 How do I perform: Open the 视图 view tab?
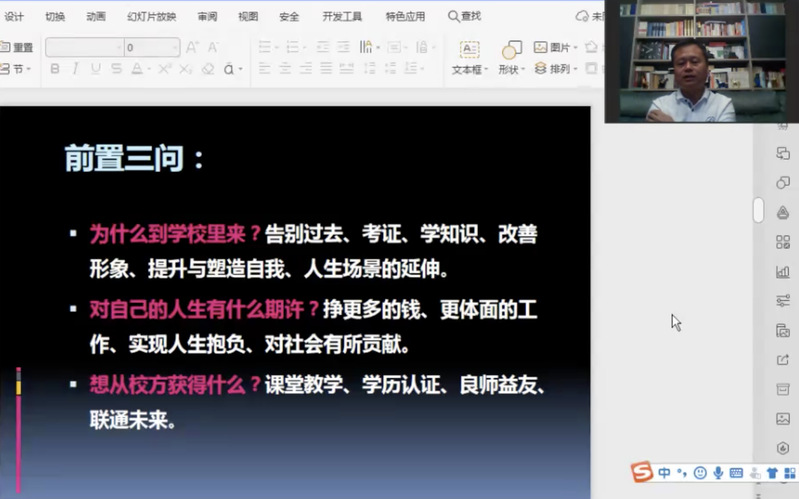pos(248,16)
